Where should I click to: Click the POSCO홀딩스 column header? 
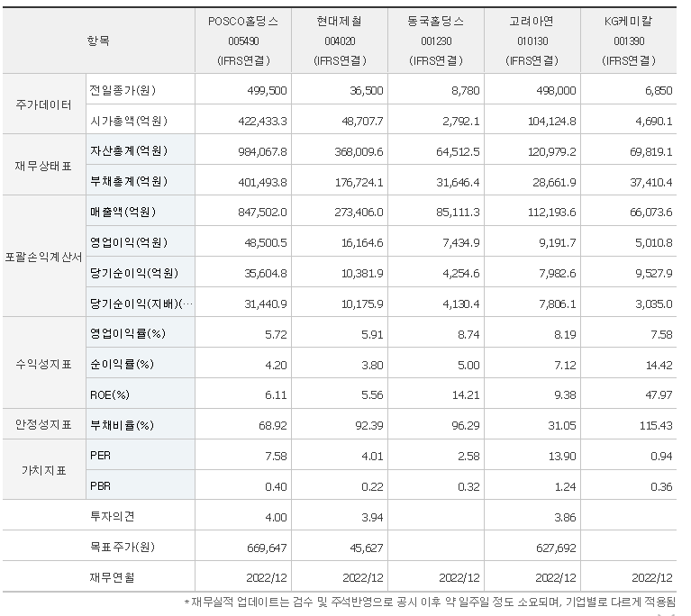[x=243, y=41]
